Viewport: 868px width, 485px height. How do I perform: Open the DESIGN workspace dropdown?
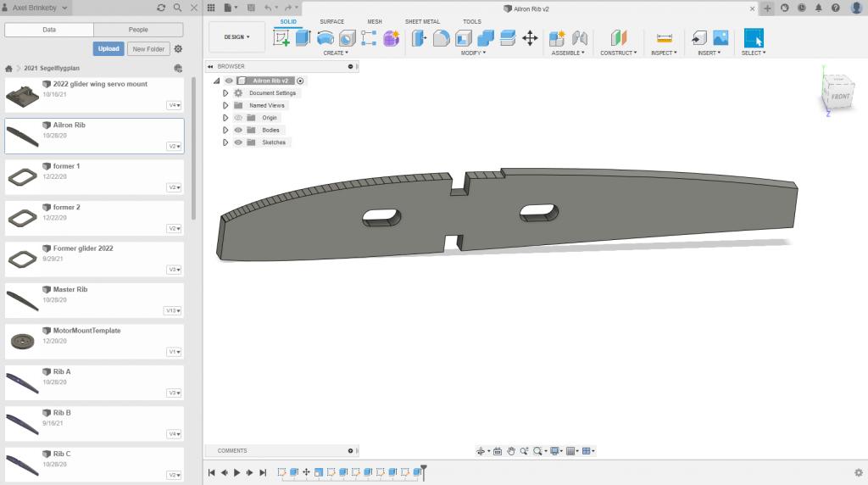coord(236,37)
